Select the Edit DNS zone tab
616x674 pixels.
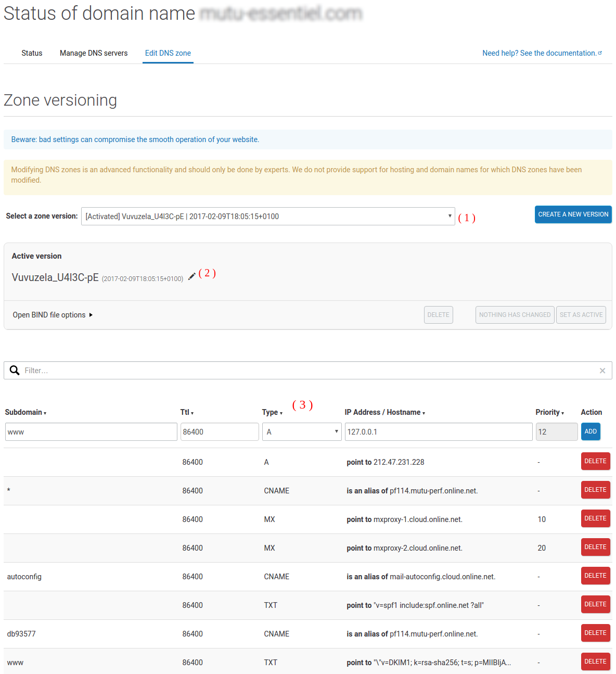168,53
